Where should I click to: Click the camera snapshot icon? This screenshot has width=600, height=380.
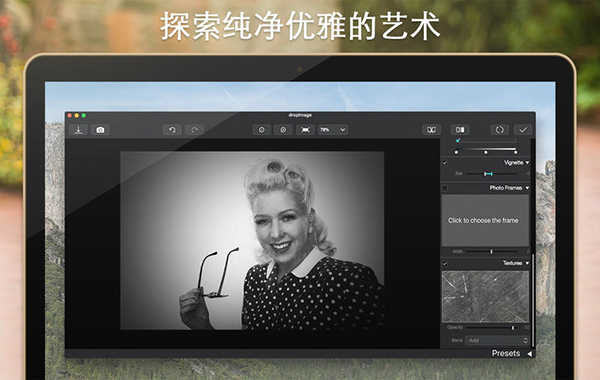coord(100,130)
